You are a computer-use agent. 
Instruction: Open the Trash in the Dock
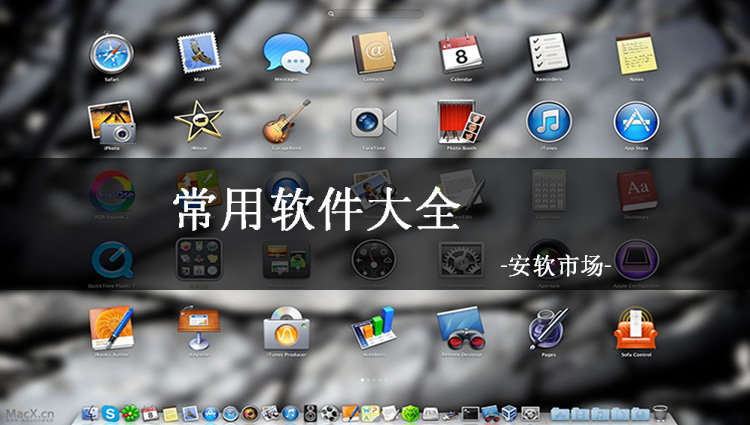(x=660, y=414)
